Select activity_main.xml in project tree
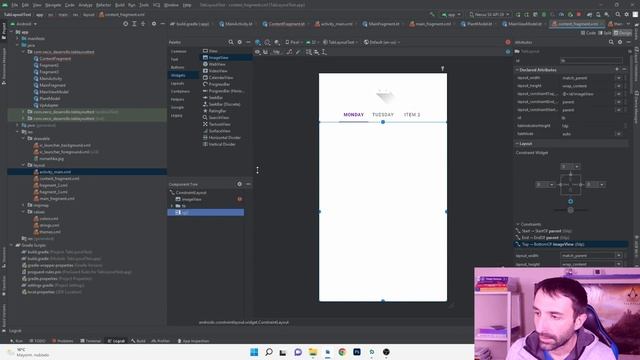Viewport: 640px width, 360px height. pos(55,172)
